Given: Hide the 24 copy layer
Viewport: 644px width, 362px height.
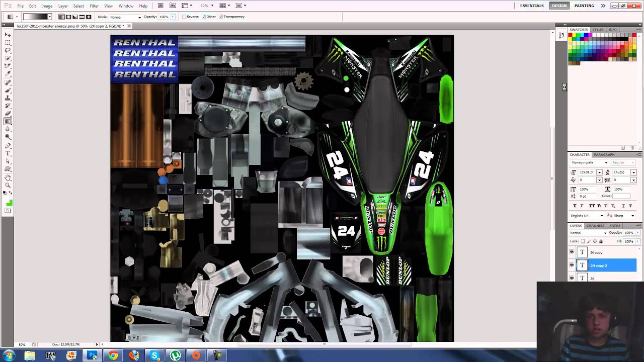Looking at the screenshot, I should click(x=572, y=252).
